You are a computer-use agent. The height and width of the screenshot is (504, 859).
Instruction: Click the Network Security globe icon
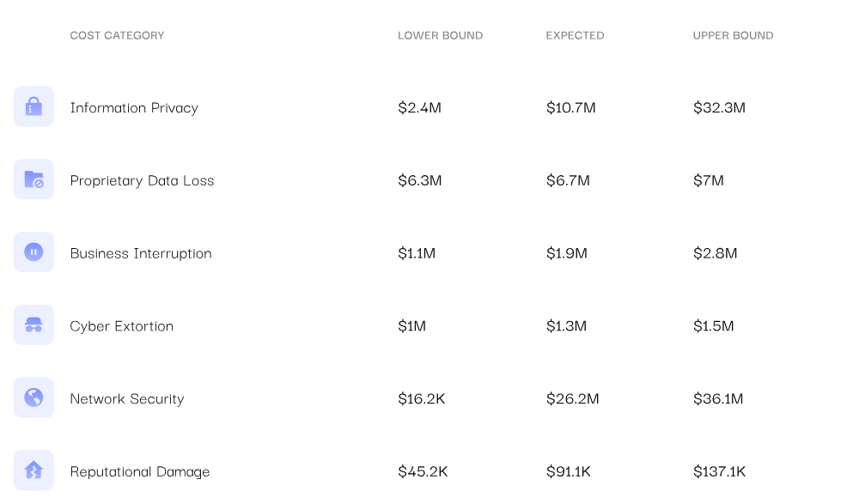pyautogui.click(x=34, y=398)
